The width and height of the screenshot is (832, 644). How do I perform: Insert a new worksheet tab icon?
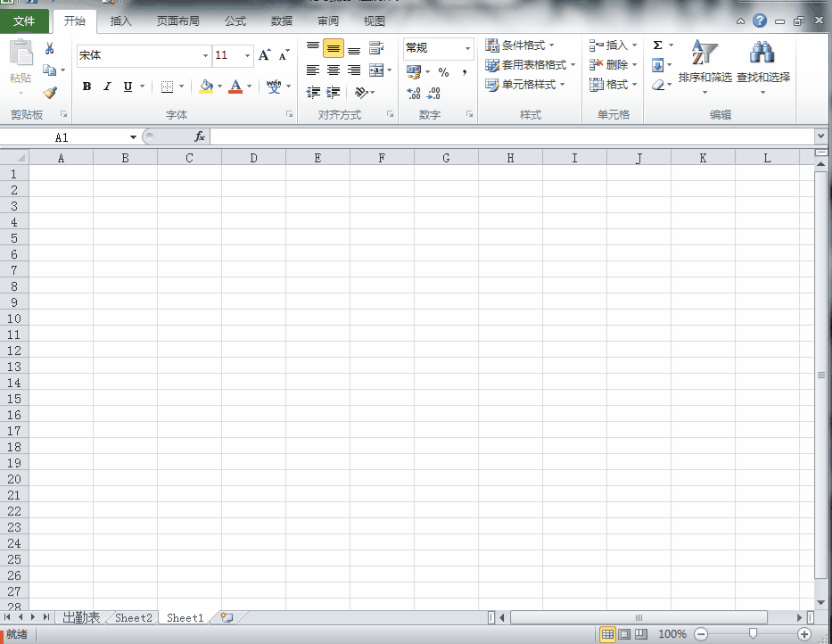(227, 617)
